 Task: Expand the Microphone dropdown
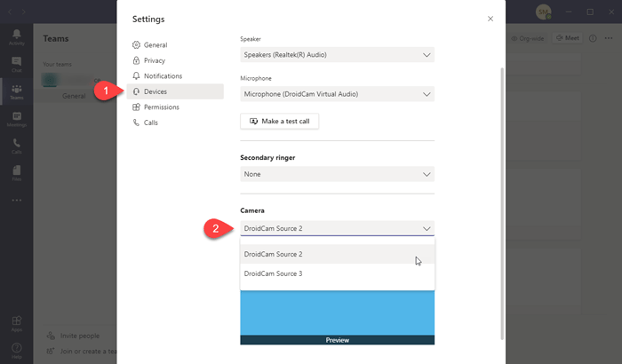pos(337,94)
